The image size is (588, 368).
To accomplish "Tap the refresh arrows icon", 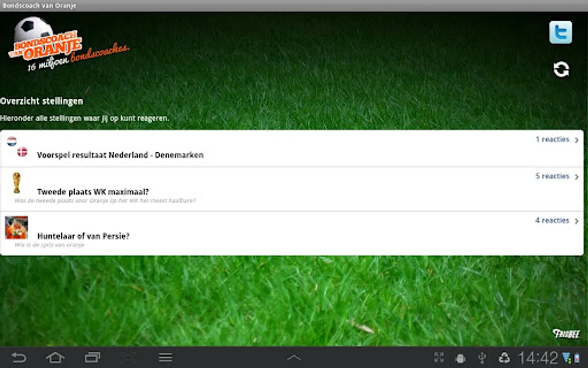I will click(561, 69).
